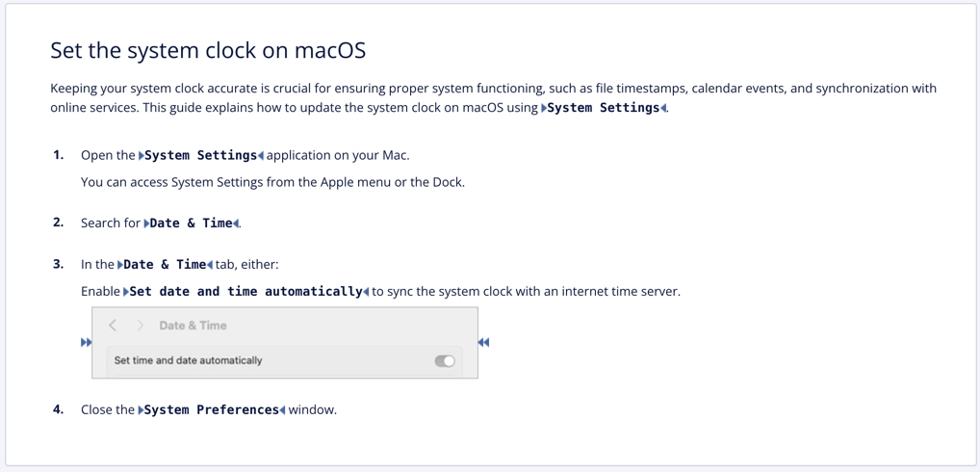Click the forward chevron in Date & Time screenshot

(x=140, y=325)
